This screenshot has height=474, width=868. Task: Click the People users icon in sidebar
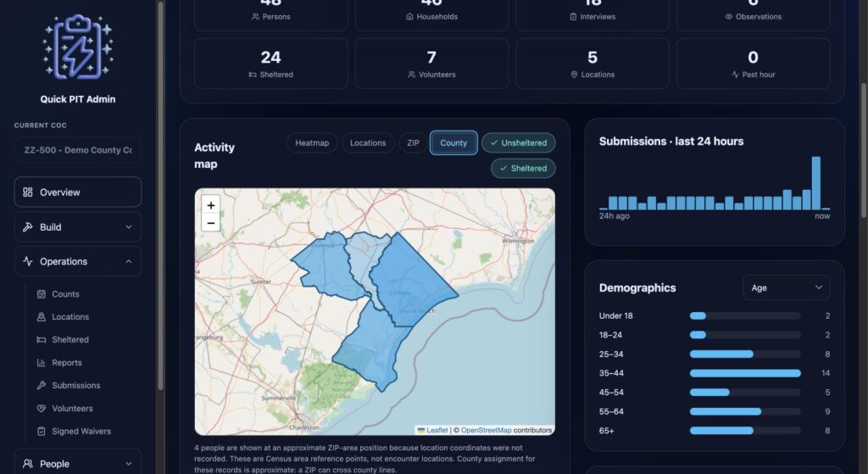click(x=28, y=464)
